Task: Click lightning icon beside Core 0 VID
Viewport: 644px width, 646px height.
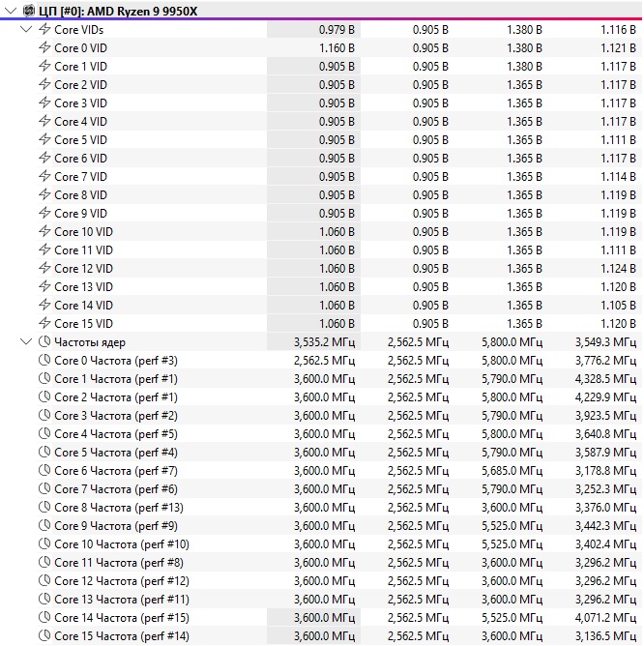Action: tap(44, 47)
